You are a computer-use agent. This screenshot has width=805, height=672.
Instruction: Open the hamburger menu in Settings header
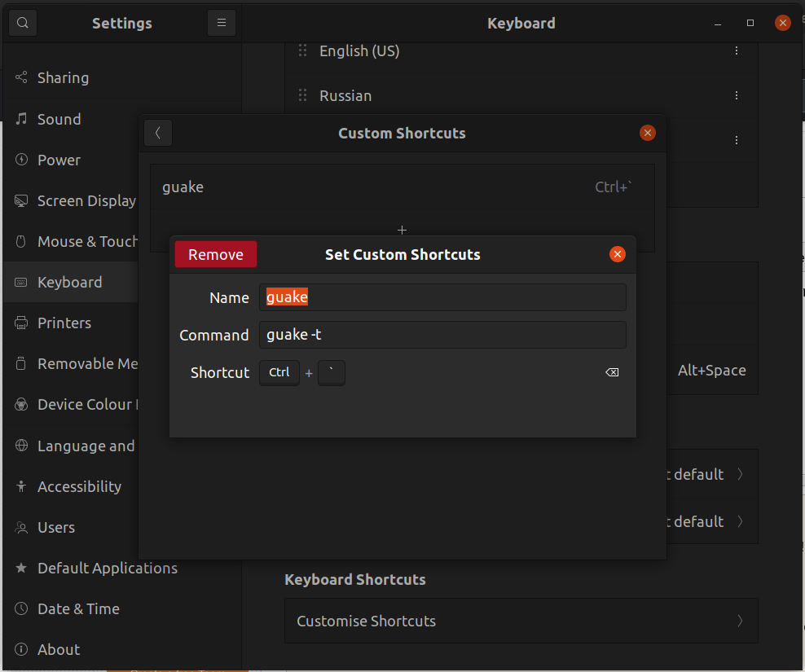click(x=221, y=22)
